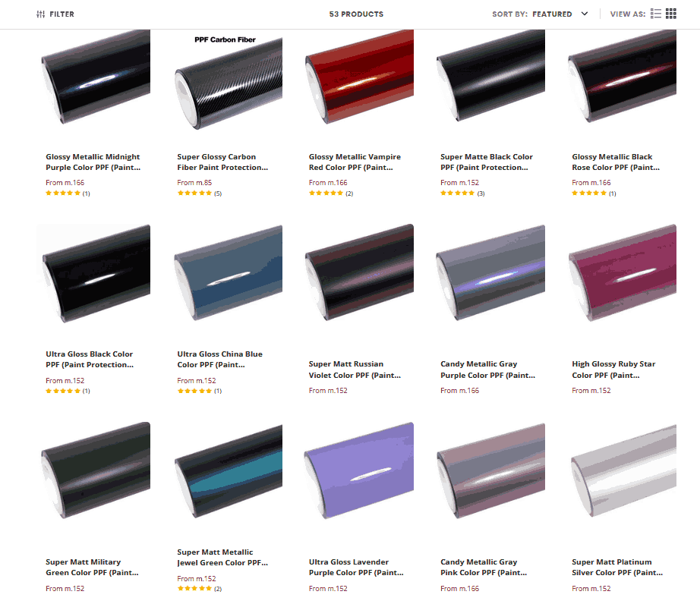The width and height of the screenshot is (700, 604).
Task: Click the Ruby Star roll image
Action: click(x=623, y=272)
